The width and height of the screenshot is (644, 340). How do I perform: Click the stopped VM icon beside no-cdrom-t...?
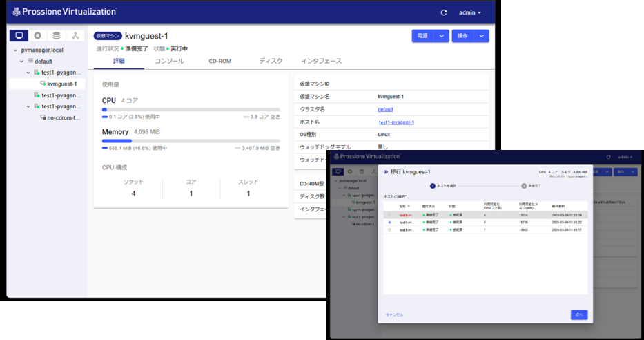pyautogui.click(x=43, y=117)
